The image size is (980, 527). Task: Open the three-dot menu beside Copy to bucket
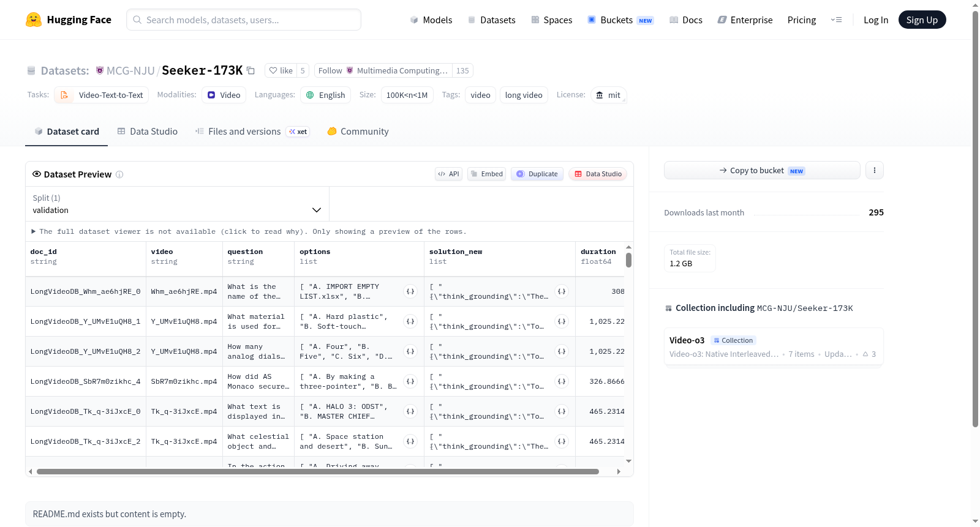(875, 170)
